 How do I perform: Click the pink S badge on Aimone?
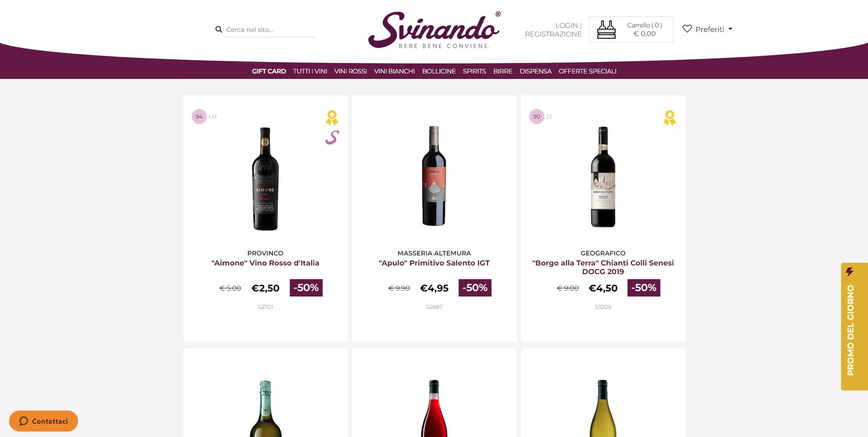332,137
